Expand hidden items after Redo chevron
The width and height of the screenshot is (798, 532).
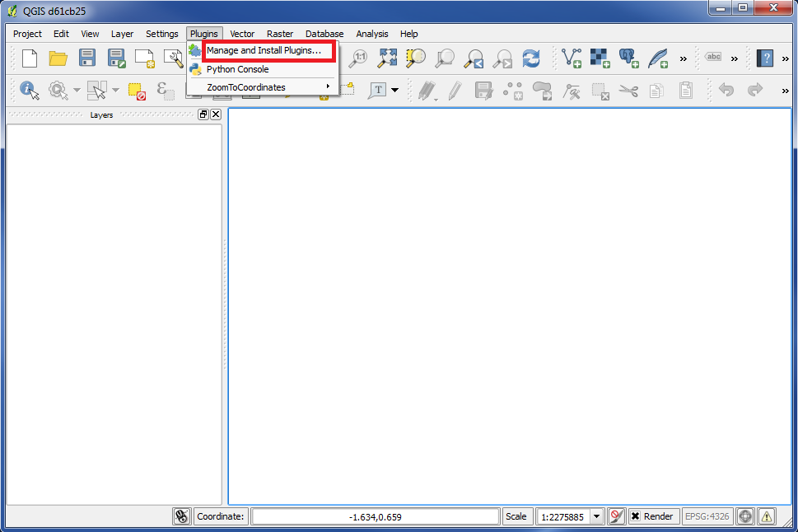(786, 91)
